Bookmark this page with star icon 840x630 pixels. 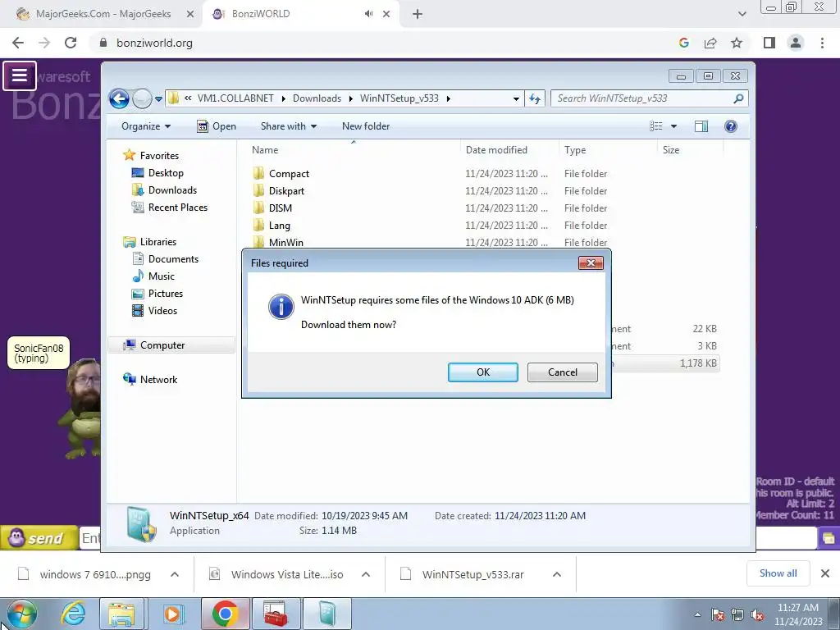click(x=737, y=43)
